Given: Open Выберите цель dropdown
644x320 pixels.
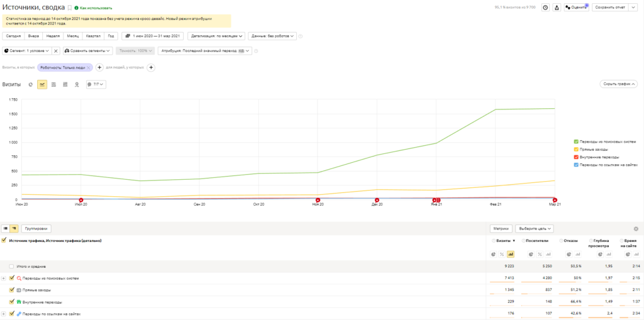Looking at the screenshot, I should (535, 228).
